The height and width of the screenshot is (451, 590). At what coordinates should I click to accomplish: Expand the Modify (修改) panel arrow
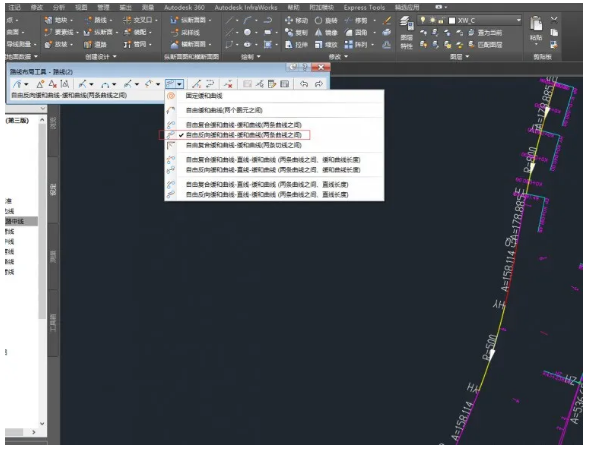[346, 57]
